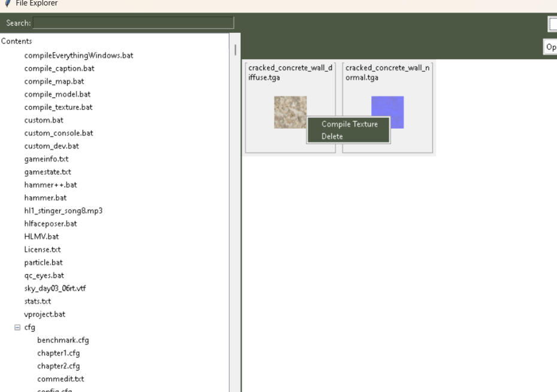Click into the Search field
557x392 pixels.
(133, 23)
